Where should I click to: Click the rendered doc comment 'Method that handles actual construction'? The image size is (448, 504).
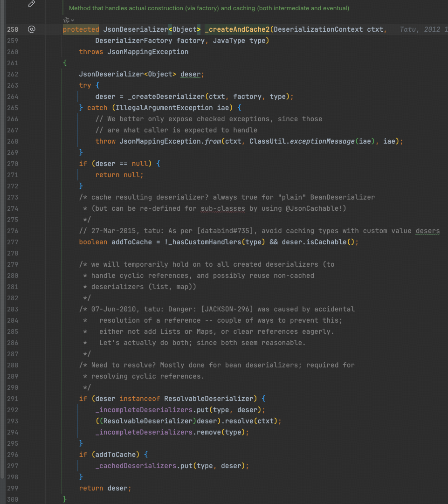(209, 8)
